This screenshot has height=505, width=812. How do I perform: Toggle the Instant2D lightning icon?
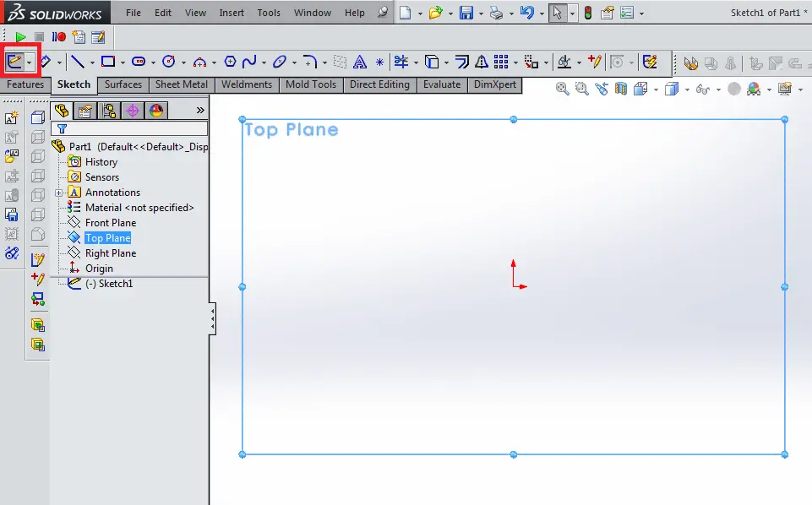(x=650, y=62)
